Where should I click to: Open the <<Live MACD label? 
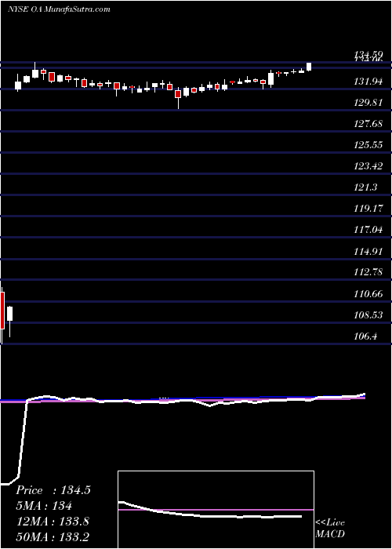330,529
